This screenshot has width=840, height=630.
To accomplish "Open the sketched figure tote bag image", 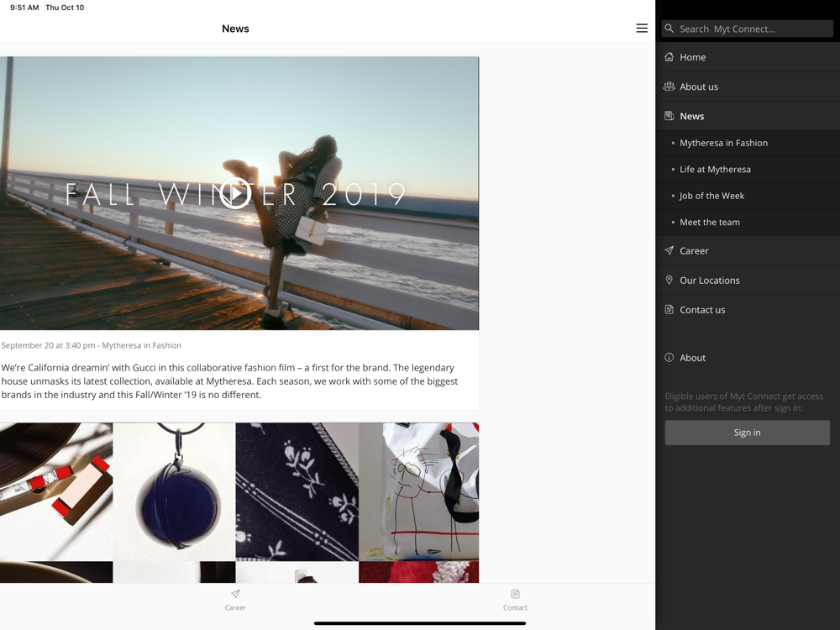I will (419, 491).
